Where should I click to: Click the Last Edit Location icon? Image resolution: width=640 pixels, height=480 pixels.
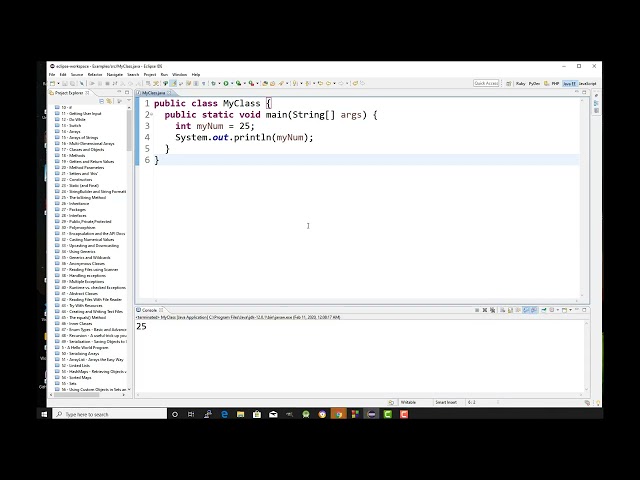320,83
